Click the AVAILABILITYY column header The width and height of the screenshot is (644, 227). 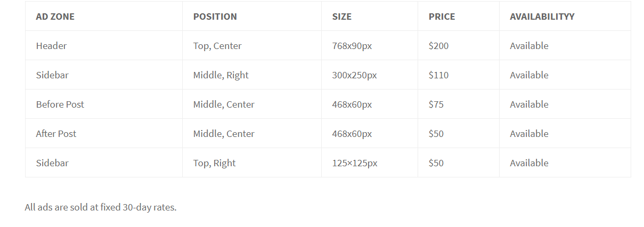(565, 16)
